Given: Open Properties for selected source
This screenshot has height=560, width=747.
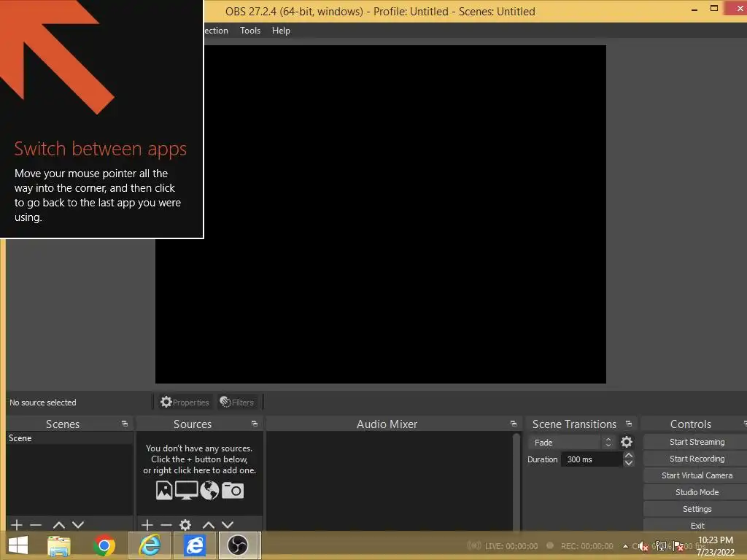Looking at the screenshot, I should [x=185, y=402].
